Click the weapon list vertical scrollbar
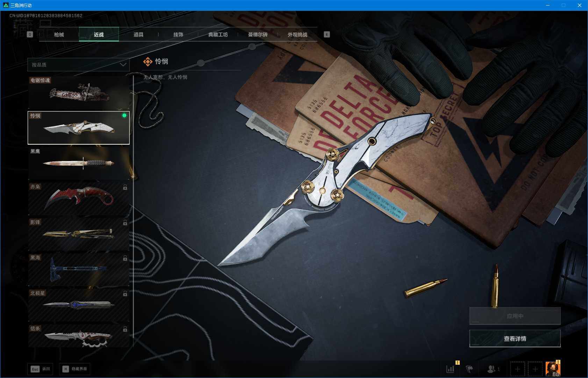Screen dimensions: 588x378 pos(133,210)
